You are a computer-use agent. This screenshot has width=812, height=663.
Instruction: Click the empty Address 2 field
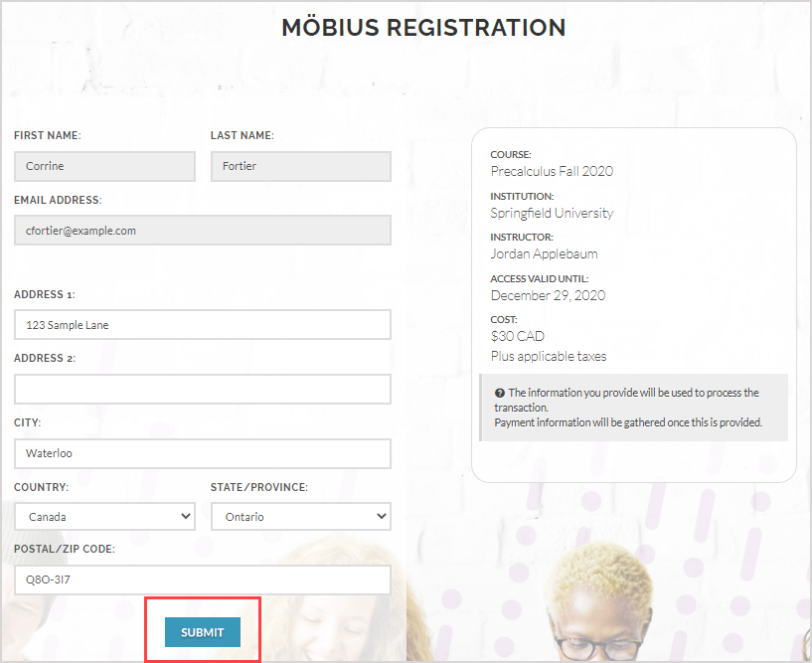click(202, 389)
